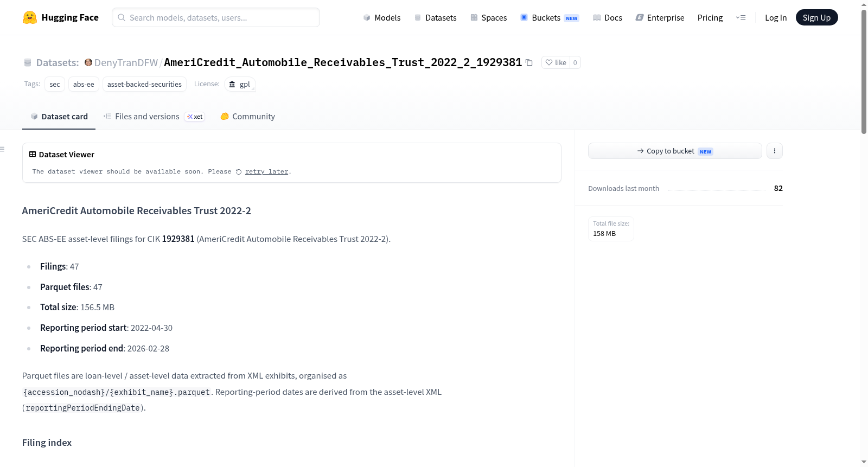This screenshot has width=868, height=467.
Task: Click the Parquet files: 47 entry
Action: tap(71, 287)
